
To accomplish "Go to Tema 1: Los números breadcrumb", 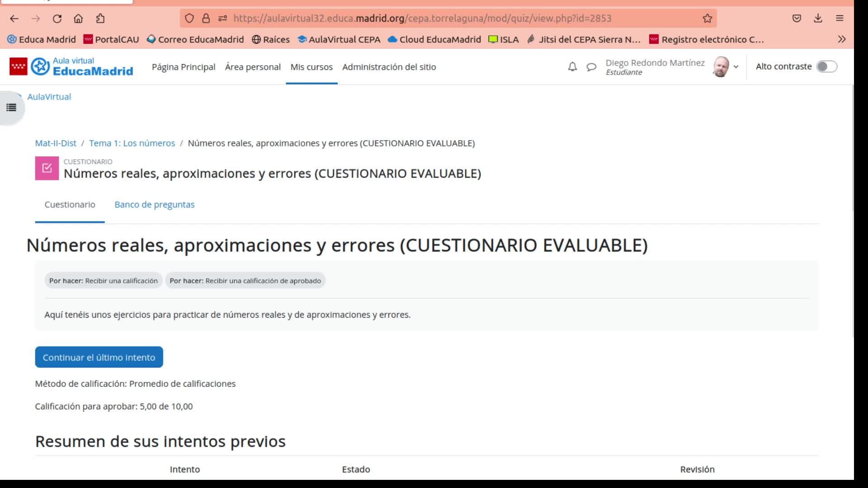I will pyautogui.click(x=132, y=143).
